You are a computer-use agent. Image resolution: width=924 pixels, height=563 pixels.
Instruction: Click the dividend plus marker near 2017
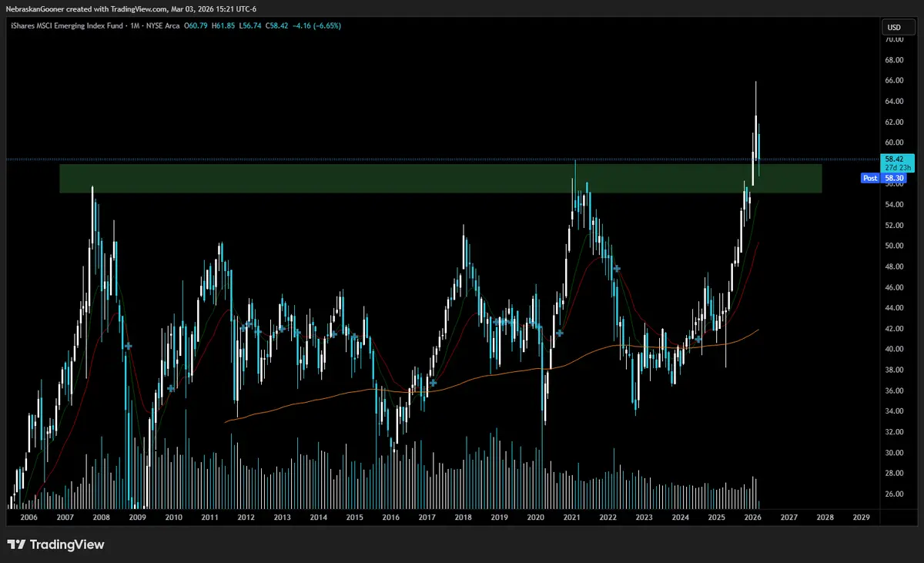pyautogui.click(x=434, y=383)
